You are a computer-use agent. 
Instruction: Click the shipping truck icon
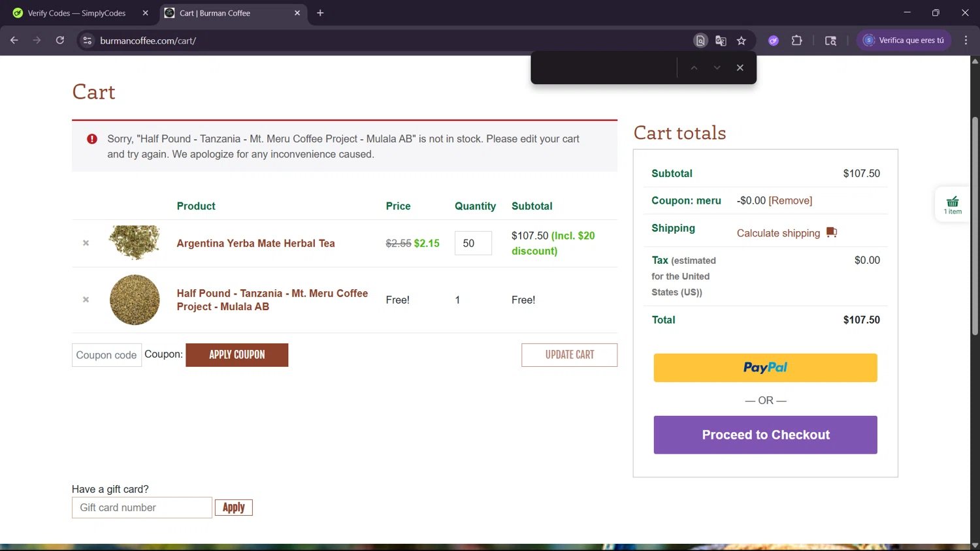coord(831,232)
